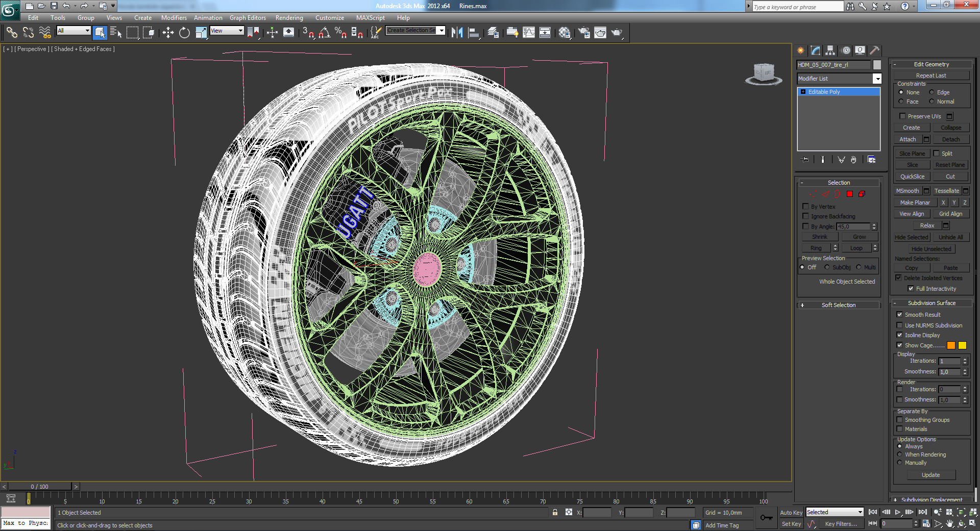Click the QuickSlice button
The image size is (980, 531).
[912, 176]
